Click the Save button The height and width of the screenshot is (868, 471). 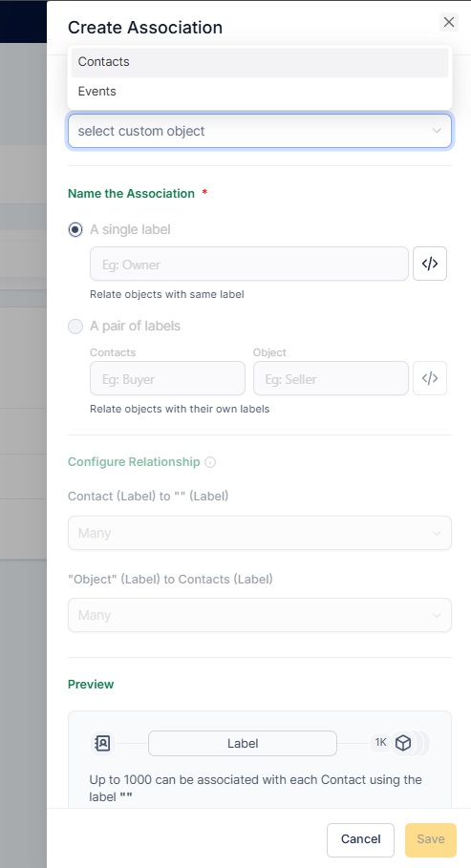[x=431, y=839]
